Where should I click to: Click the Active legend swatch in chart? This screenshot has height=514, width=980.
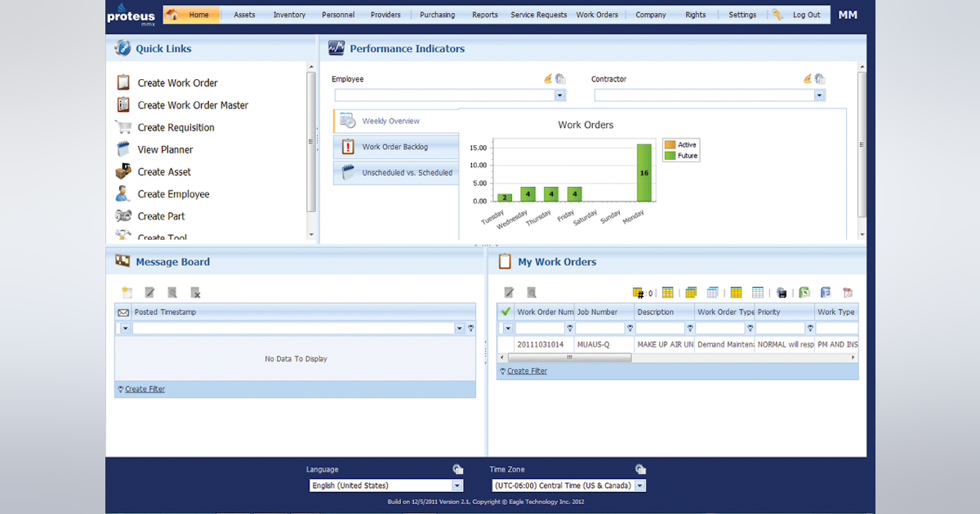coord(670,145)
